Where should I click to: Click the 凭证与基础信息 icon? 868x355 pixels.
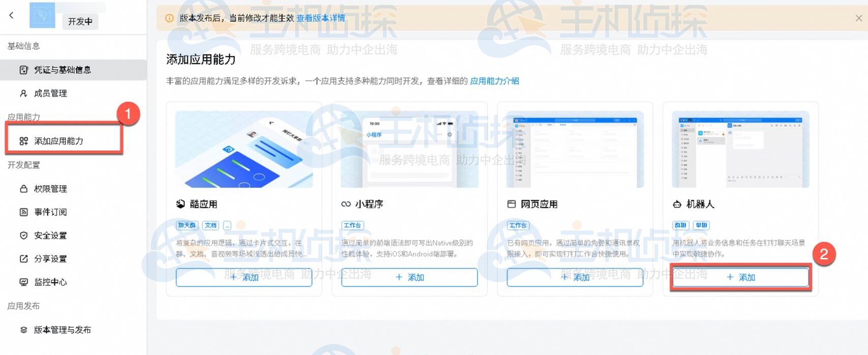pyautogui.click(x=23, y=70)
